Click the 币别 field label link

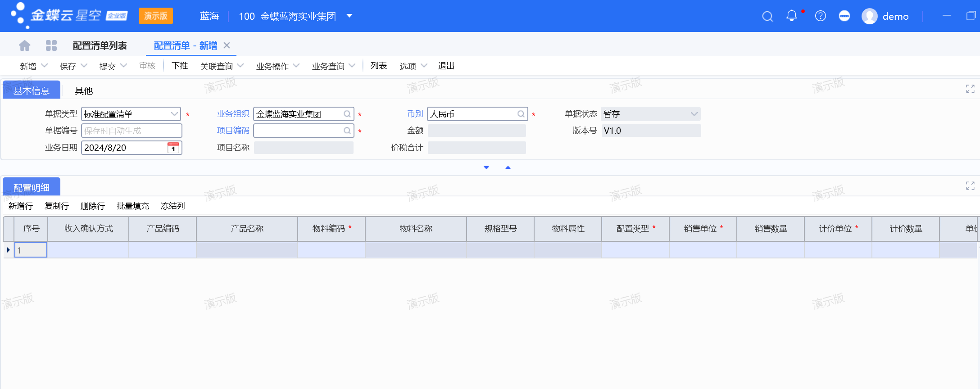click(x=415, y=113)
